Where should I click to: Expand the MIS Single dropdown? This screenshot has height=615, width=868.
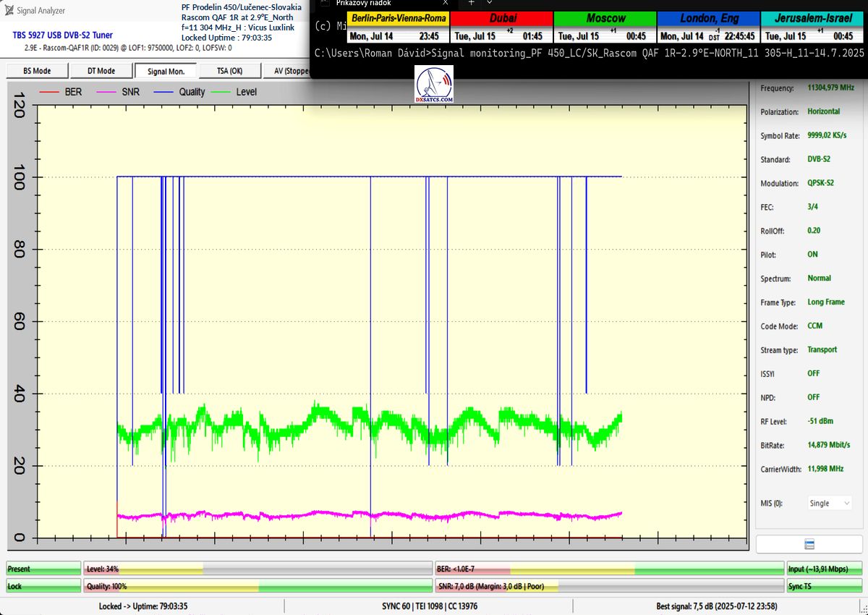(x=830, y=503)
